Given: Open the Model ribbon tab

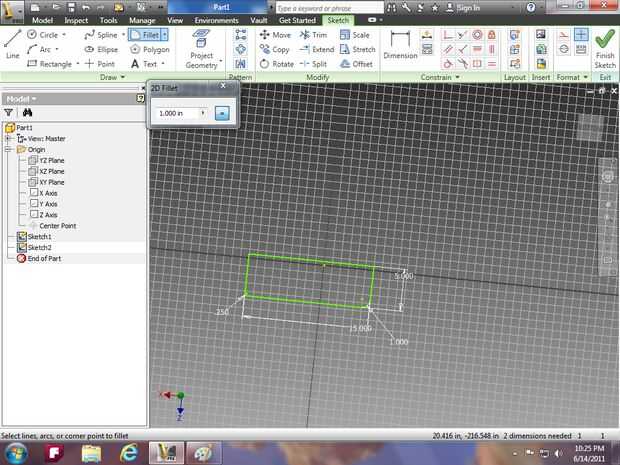Looking at the screenshot, I should tap(42, 20).
